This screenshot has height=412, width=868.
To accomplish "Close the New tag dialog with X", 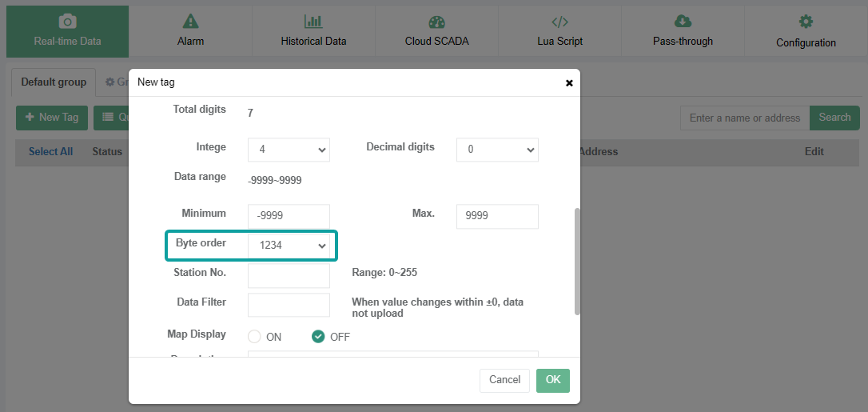I will 569,82.
